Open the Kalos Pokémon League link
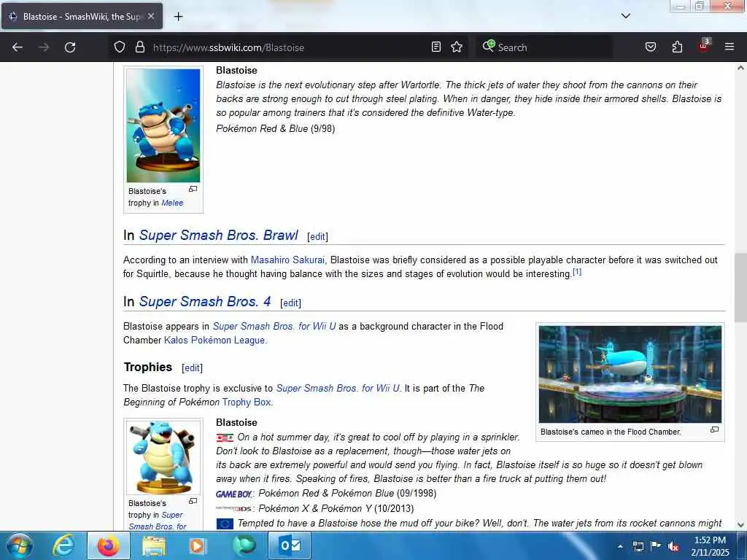The height and width of the screenshot is (560, 747). coord(214,340)
